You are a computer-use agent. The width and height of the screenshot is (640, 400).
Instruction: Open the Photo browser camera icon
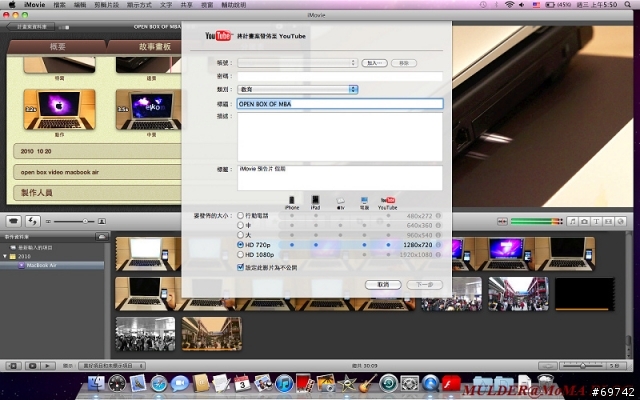[584, 221]
